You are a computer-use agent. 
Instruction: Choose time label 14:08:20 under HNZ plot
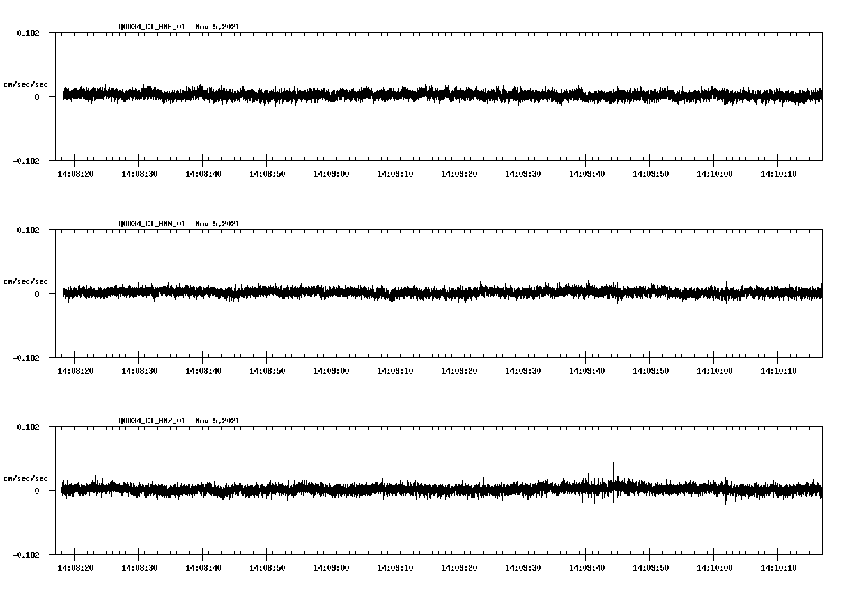click(x=75, y=567)
